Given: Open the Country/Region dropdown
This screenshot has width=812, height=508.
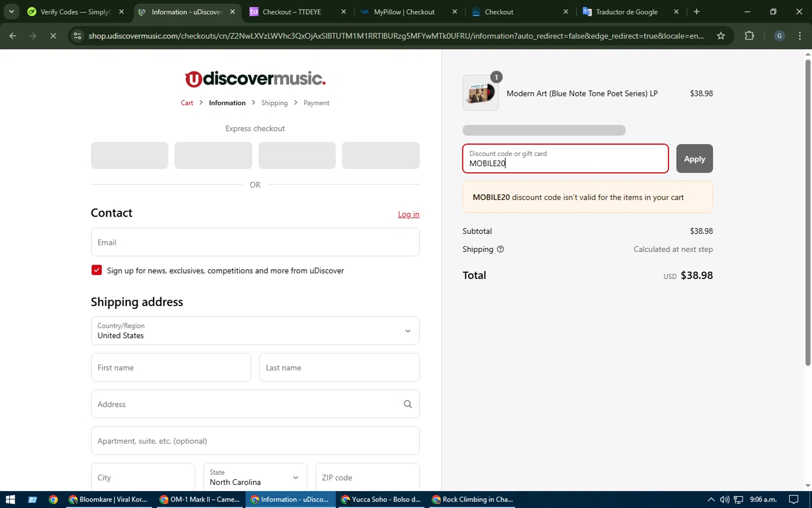Looking at the screenshot, I should tap(255, 331).
